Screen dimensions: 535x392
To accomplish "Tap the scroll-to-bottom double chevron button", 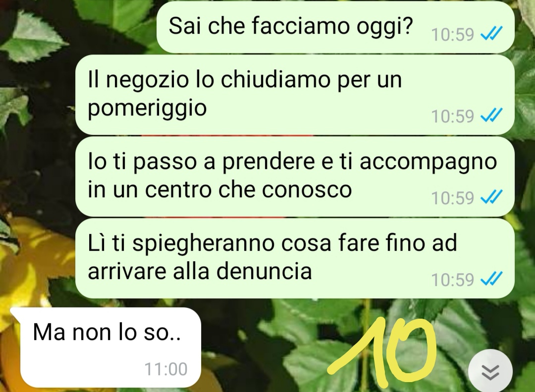I will click(x=490, y=372).
